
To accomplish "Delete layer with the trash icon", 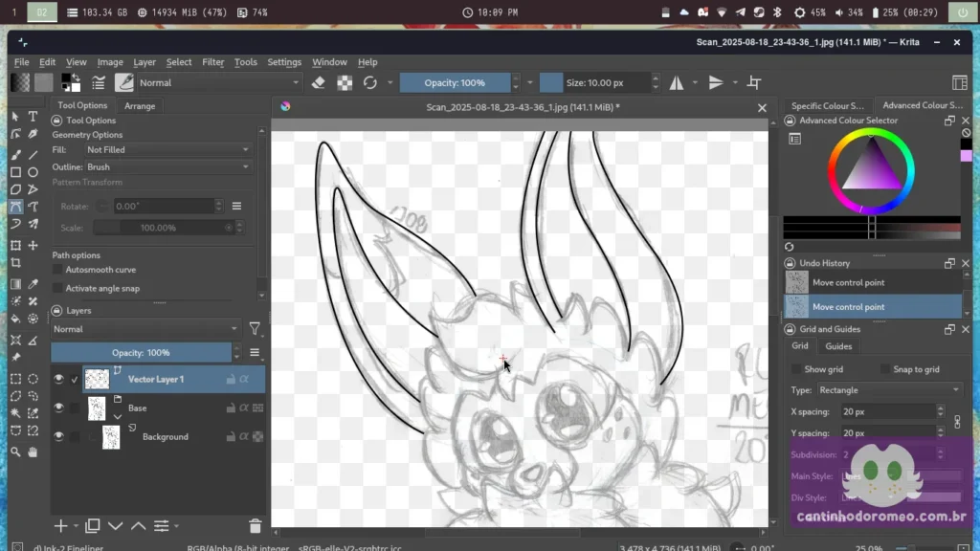I will point(255,526).
